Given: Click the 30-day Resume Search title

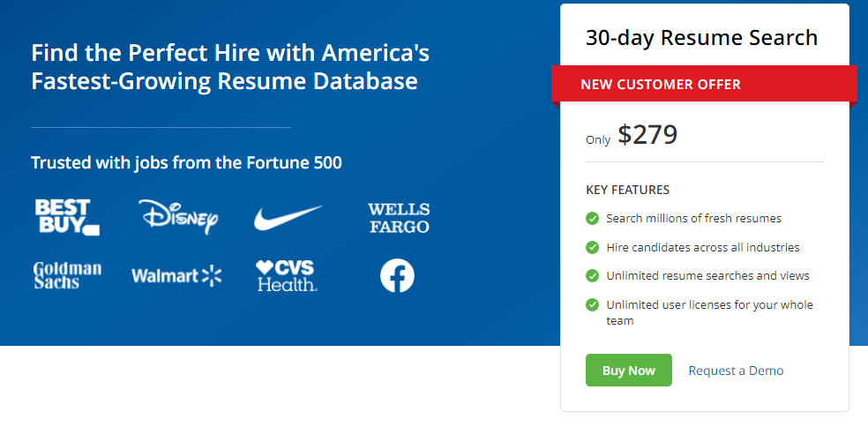Looking at the screenshot, I should click(701, 38).
